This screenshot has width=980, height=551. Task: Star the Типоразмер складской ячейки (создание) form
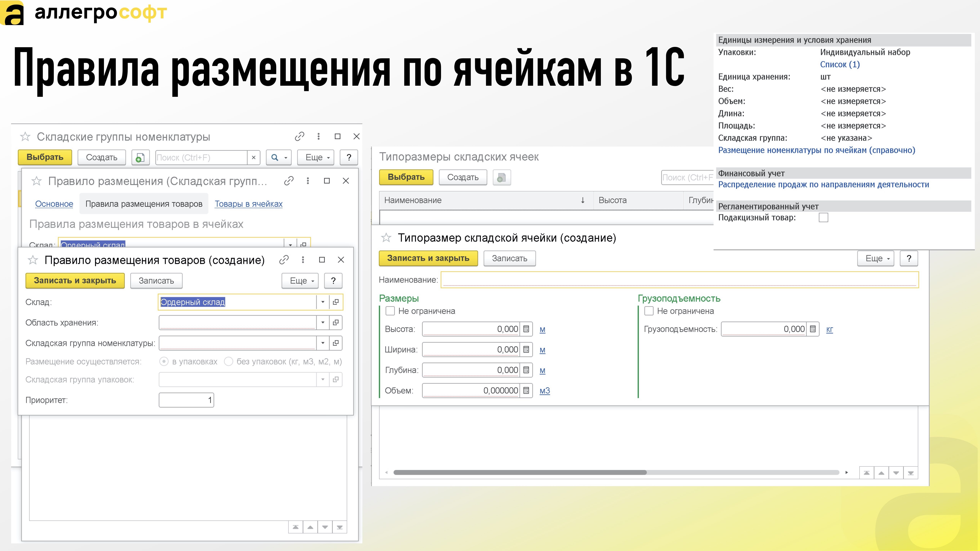click(x=386, y=238)
